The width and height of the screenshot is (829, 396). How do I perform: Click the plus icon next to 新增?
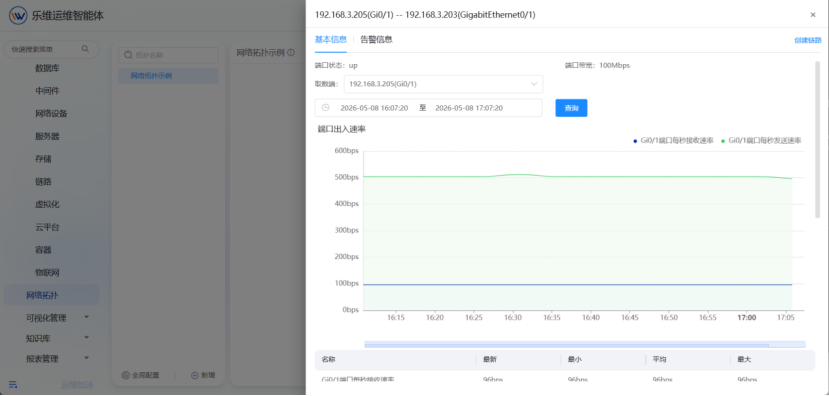click(195, 375)
